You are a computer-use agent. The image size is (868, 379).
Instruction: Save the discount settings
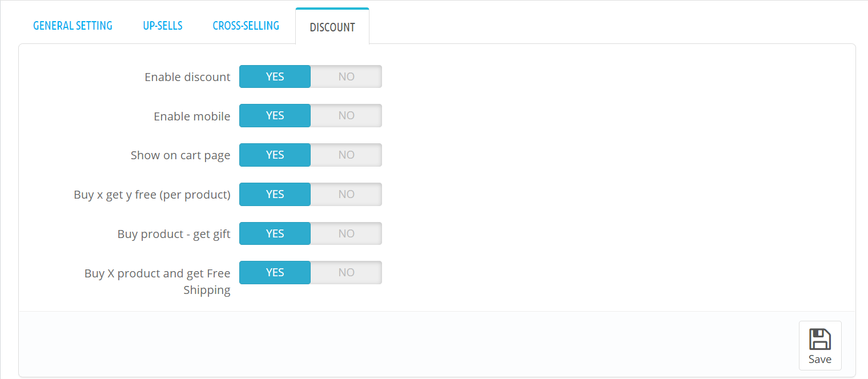(x=820, y=345)
